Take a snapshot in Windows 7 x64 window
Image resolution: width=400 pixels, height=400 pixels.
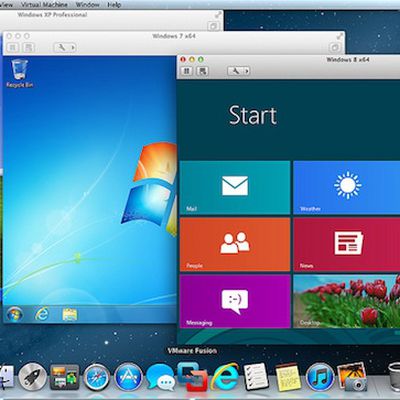pyautogui.click(x=29, y=47)
